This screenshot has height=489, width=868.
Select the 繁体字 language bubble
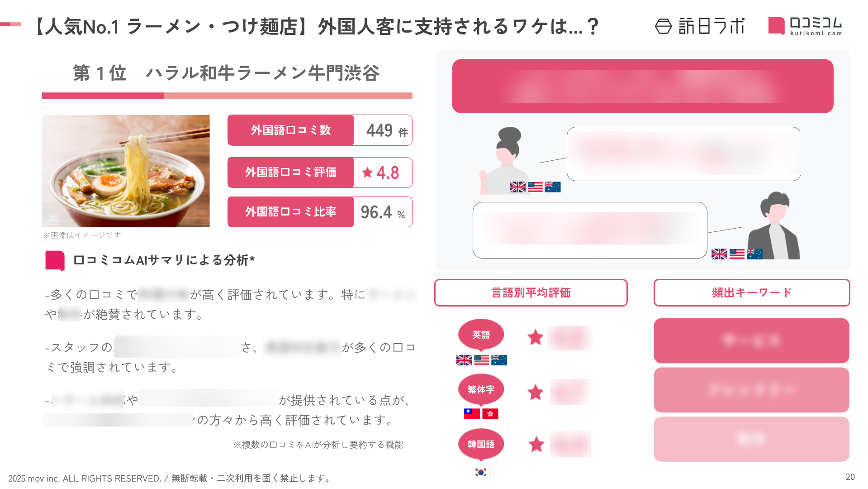tap(481, 389)
